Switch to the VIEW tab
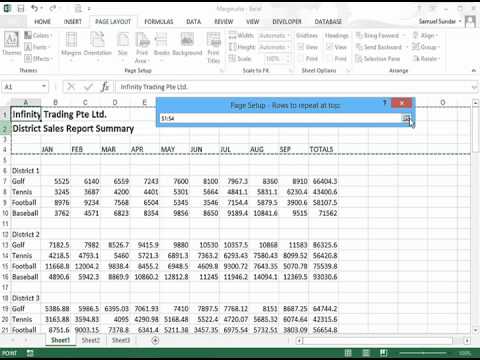The height and width of the screenshot is (360, 480). point(252,22)
